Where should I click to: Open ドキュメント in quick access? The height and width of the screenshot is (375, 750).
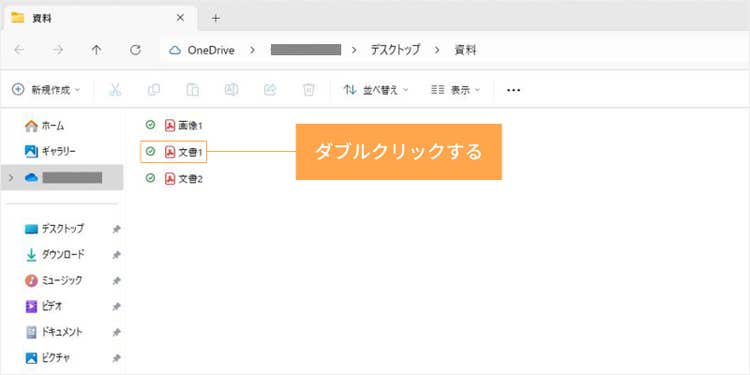[x=53, y=331]
